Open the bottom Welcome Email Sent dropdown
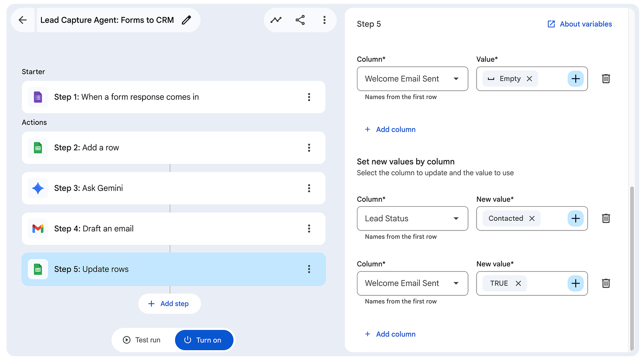This screenshot has width=644, height=361. pos(413,283)
